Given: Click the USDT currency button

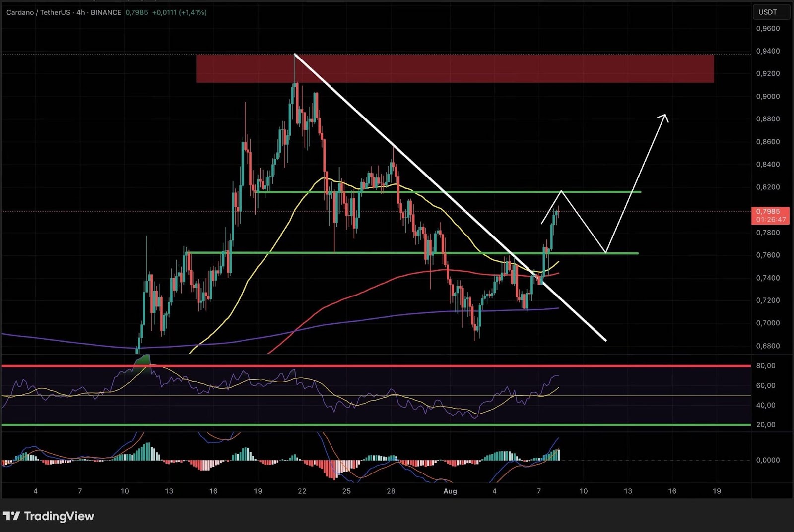Looking at the screenshot, I should (771, 12).
